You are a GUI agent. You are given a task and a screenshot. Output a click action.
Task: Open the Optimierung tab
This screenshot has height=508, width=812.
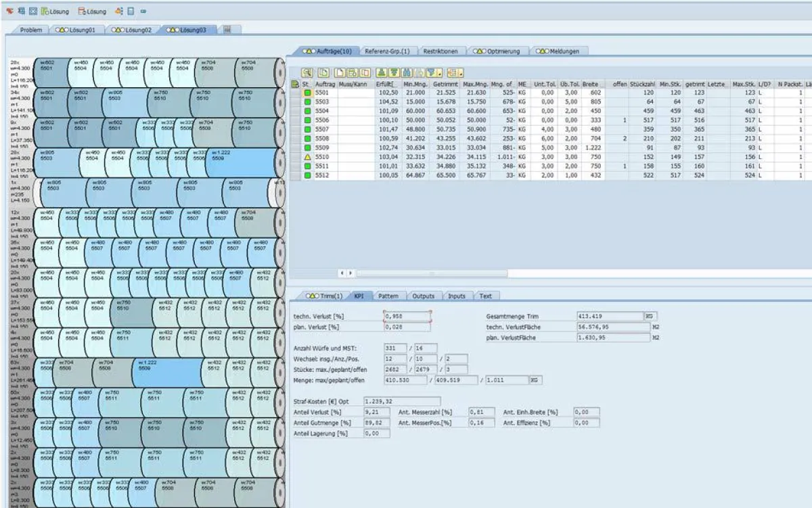point(501,51)
